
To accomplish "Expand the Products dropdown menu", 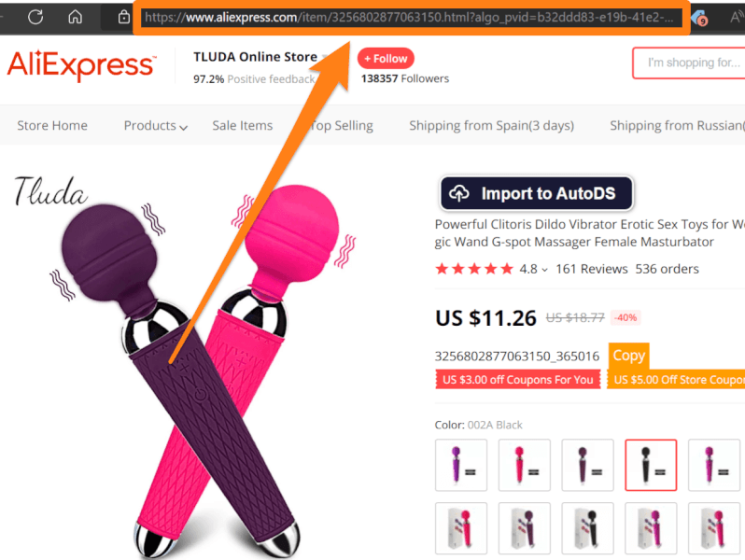I will [155, 125].
